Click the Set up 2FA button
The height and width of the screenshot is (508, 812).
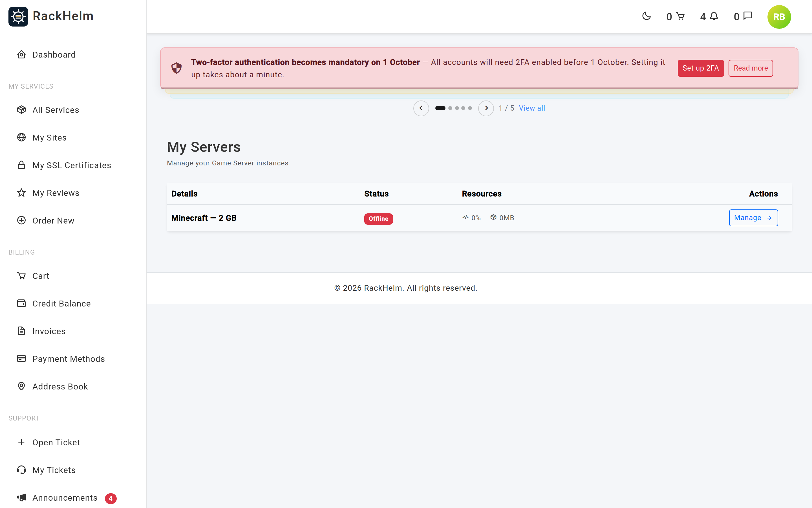(x=701, y=68)
